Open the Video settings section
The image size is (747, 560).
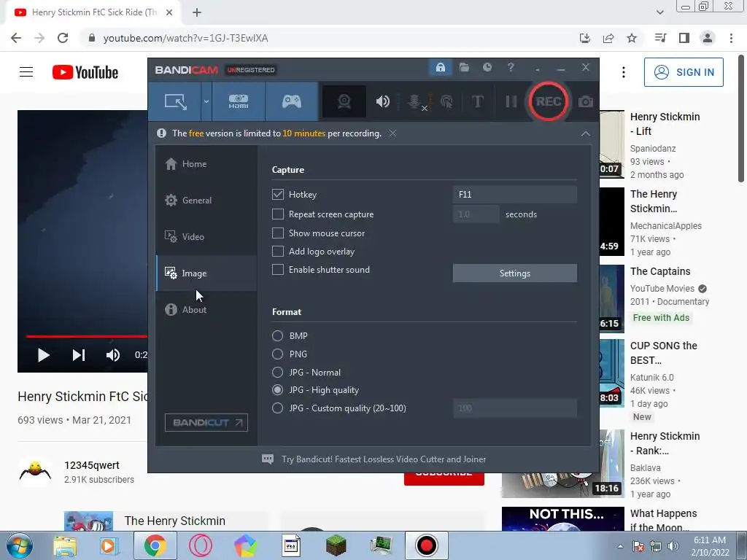coord(206,237)
